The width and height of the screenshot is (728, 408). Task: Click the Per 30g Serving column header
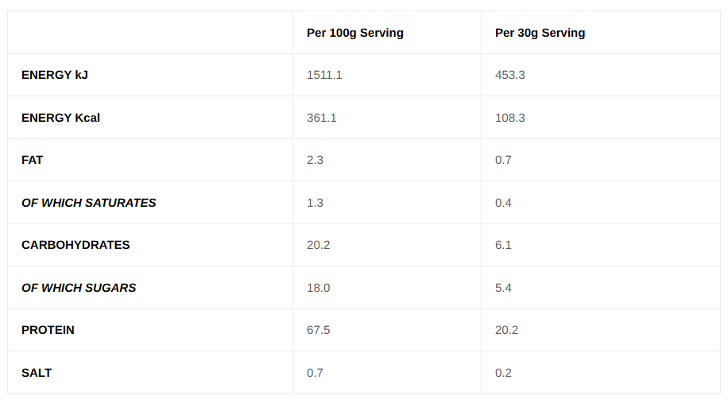tap(540, 33)
